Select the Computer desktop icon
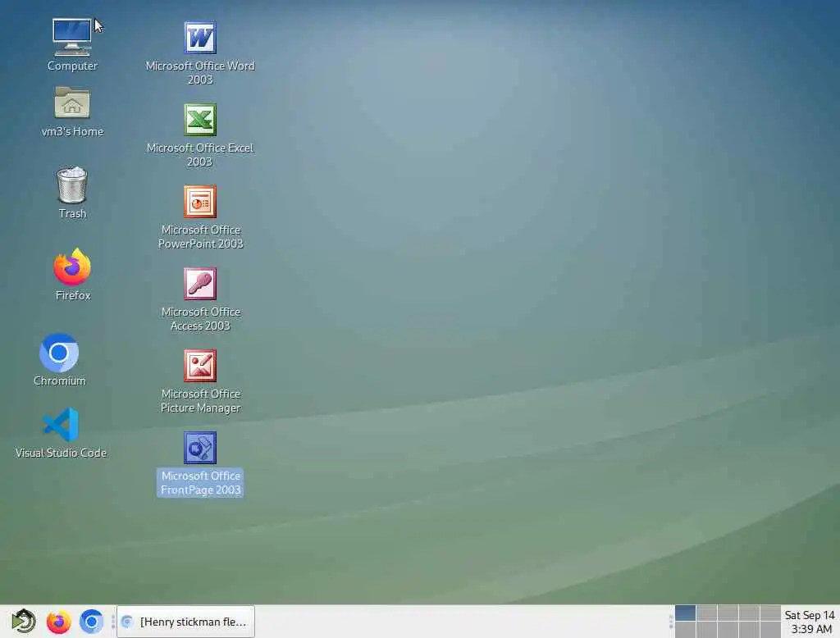The height and width of the screenshot is (638, 840). 72,38
